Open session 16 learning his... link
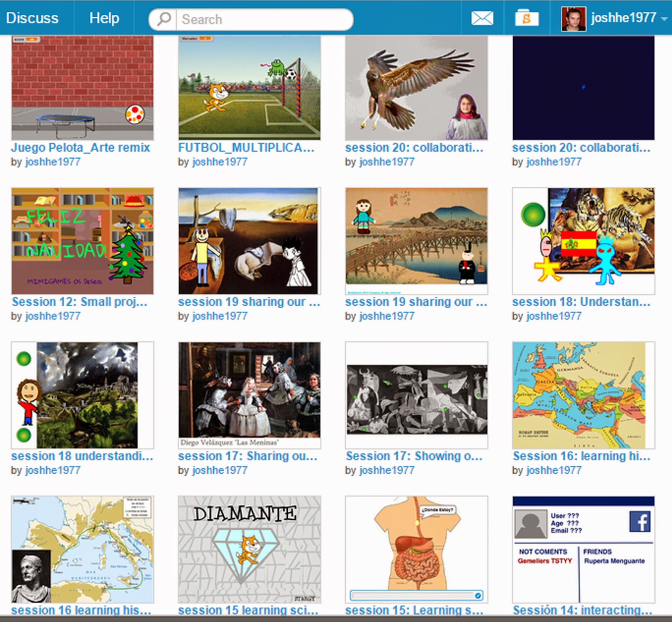 point(81,610)
